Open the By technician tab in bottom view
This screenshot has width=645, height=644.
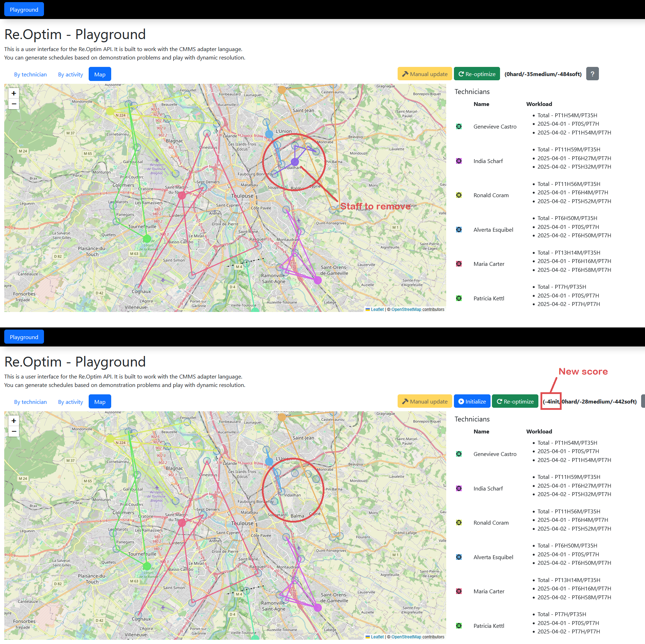click(30, 402)
